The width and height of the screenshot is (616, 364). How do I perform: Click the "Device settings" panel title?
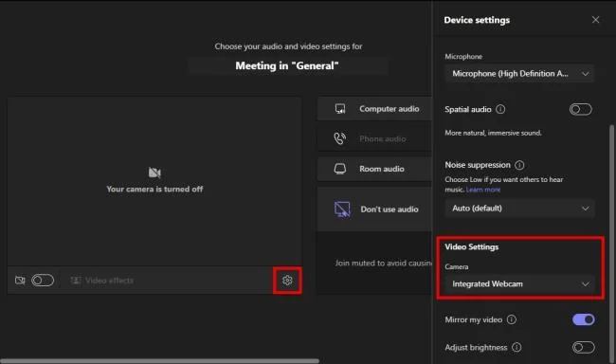pyautogui.click(x=477, y=20)
